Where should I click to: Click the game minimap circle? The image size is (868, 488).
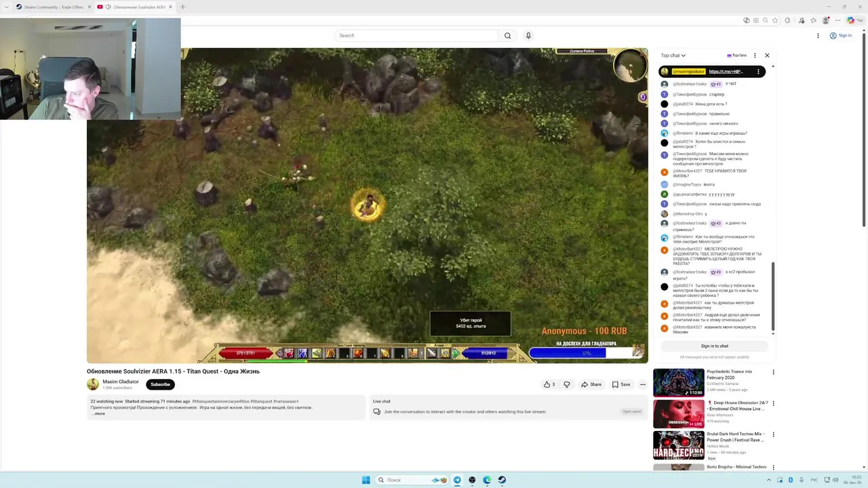(x=630, y=66)
